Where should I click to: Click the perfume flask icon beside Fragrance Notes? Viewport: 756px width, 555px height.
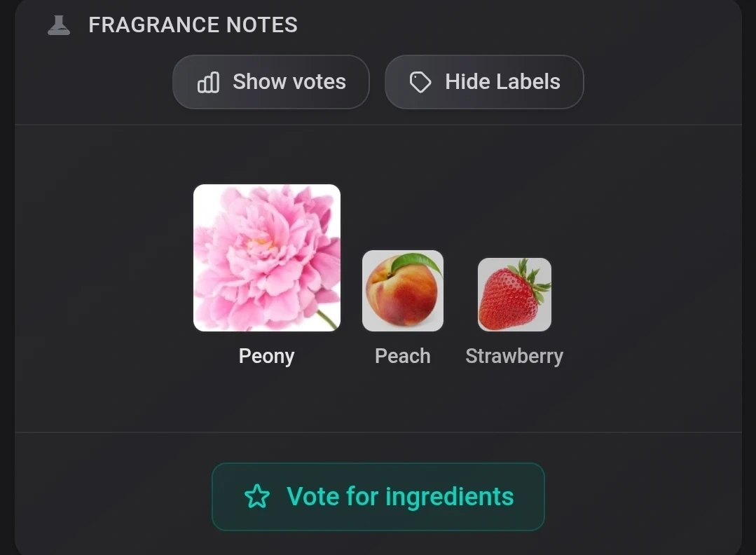click(x=59, y=25)
